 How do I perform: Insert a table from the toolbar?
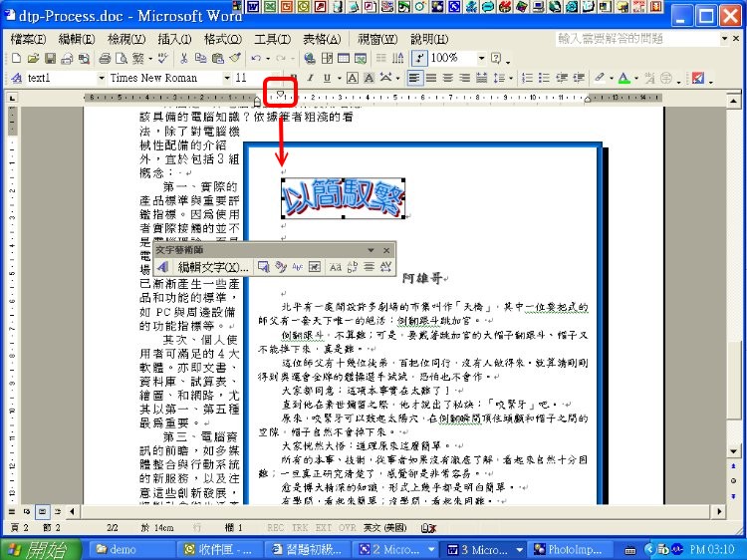tap(344, 58)
